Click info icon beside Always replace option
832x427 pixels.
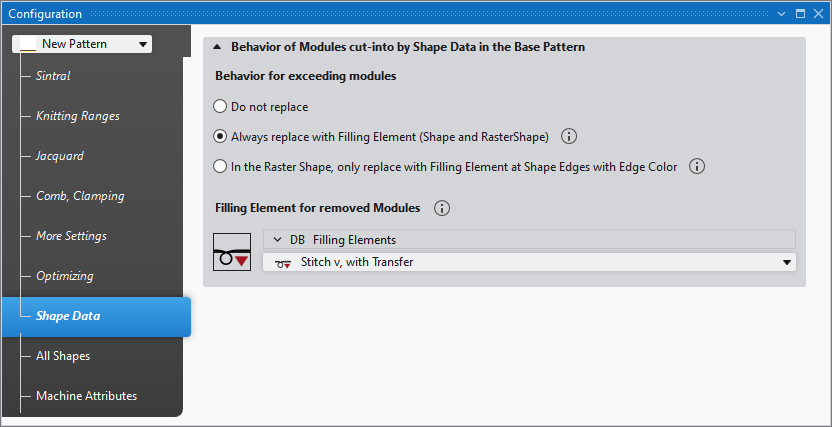(570, 136)
